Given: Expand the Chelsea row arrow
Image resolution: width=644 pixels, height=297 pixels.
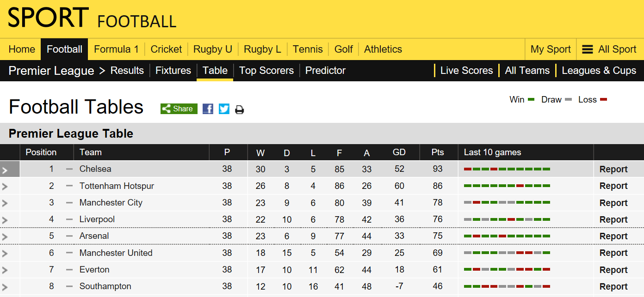Looking at the screenshot, I should coord(5,170).
